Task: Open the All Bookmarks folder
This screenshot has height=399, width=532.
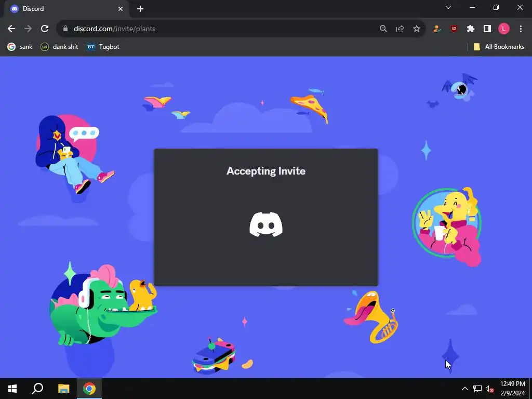Action: (x=499, y=47)
